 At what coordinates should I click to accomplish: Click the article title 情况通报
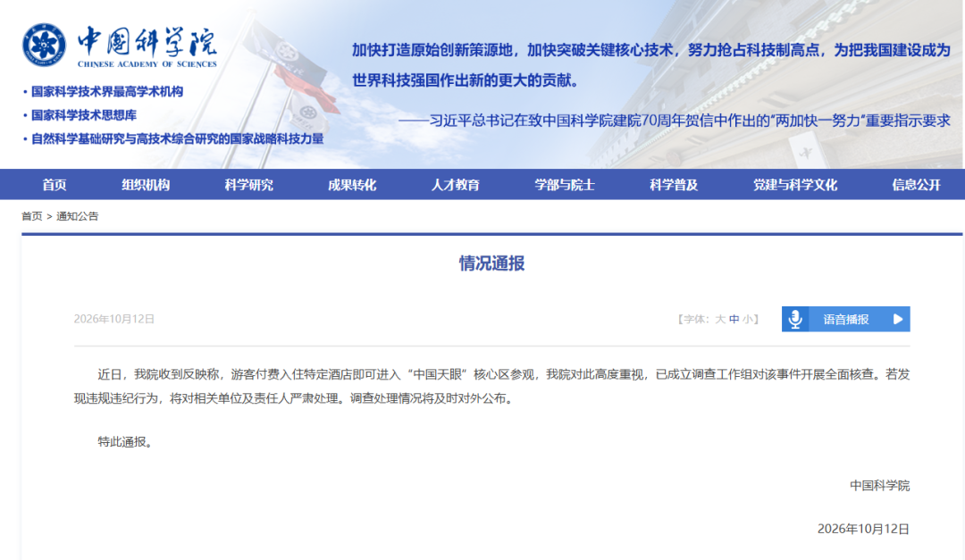[491, 263]
